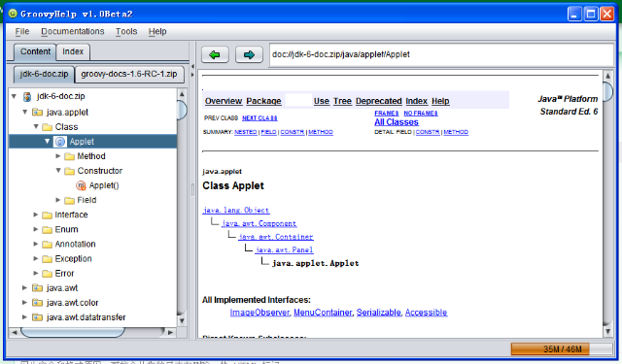Open the Deprecated link in javadoc header
Screen dimensions: 622x364
pyautogui.click(x=378, y=101)
